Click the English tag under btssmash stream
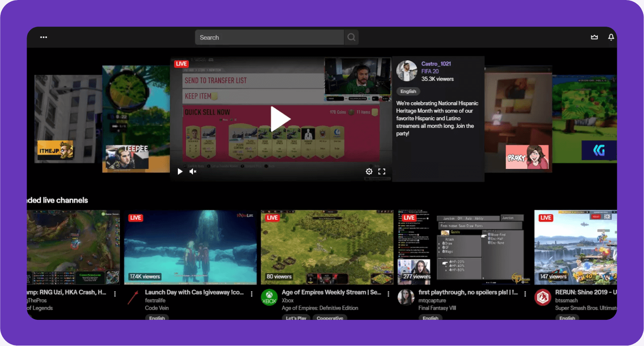644x346 pixels. coord(567,318)
